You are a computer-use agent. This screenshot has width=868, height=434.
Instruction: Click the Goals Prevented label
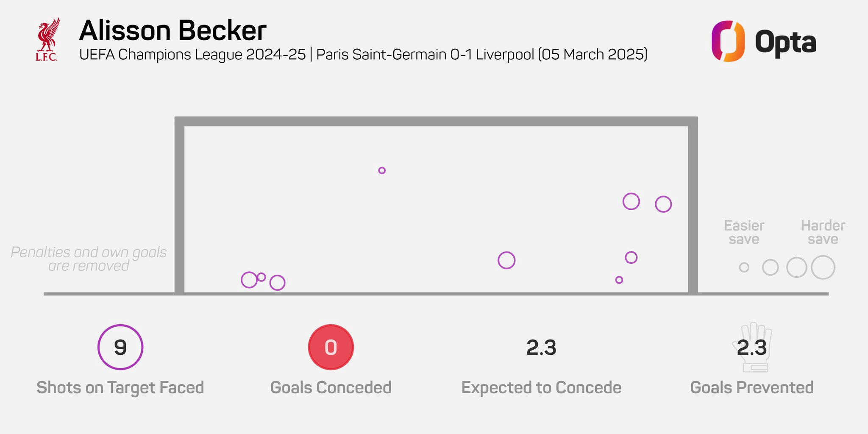752,387
